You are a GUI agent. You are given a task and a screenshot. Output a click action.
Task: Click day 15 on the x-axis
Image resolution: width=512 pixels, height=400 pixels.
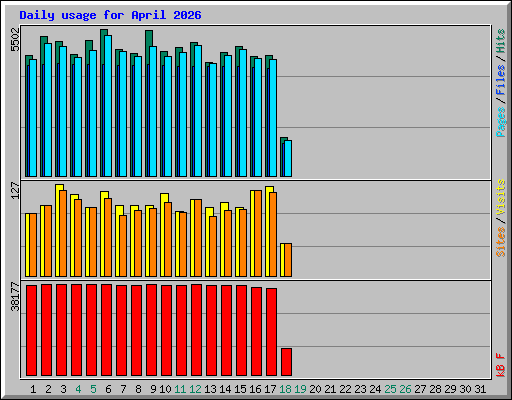[x=240, y=389]
